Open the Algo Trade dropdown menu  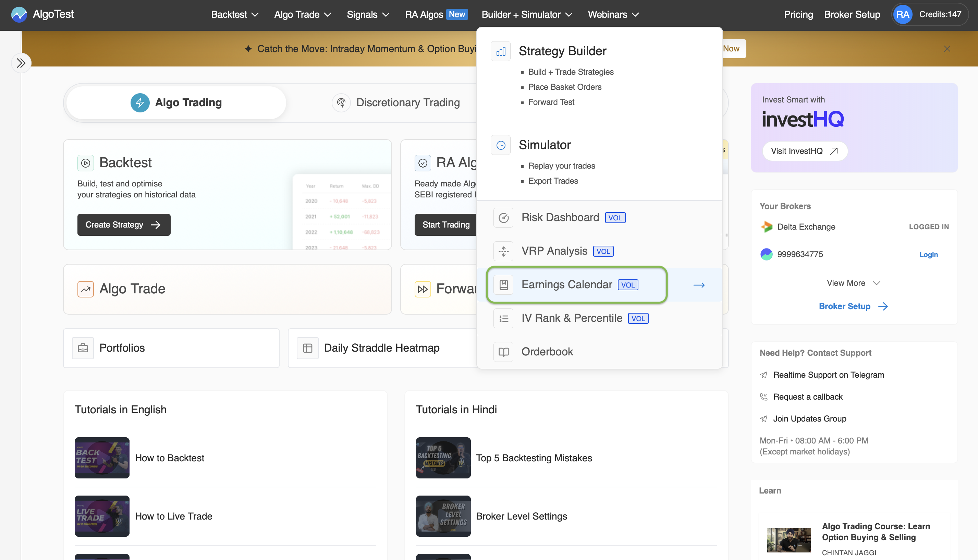(x=303, y=15)
